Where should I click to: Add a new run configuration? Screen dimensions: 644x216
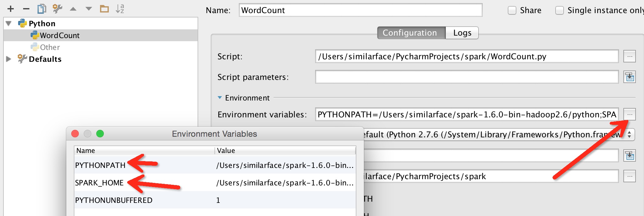tap(11, 9)
